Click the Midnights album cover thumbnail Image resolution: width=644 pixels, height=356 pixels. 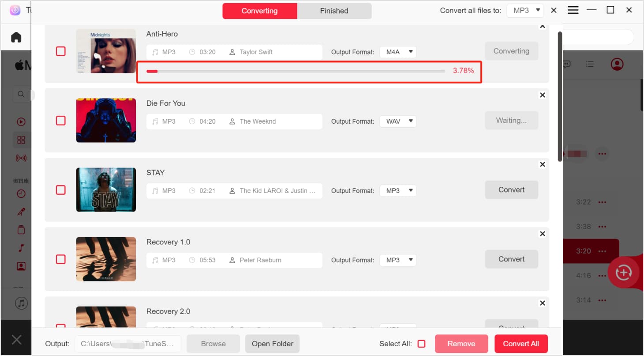106,51
